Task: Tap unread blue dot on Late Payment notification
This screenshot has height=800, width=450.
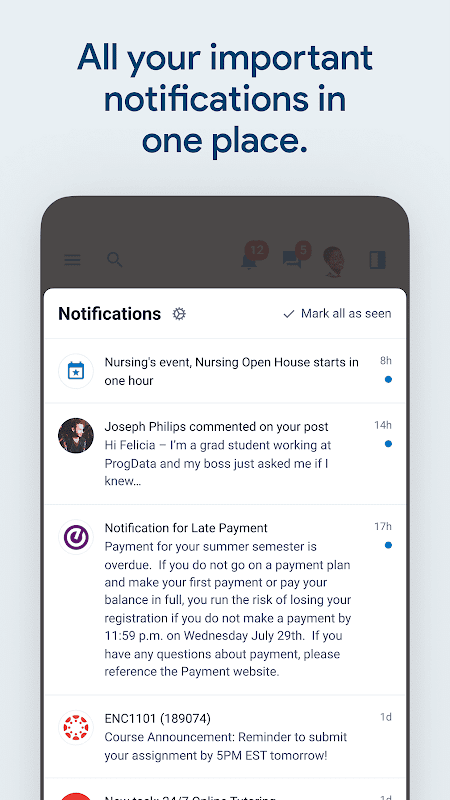Action: 388,545
